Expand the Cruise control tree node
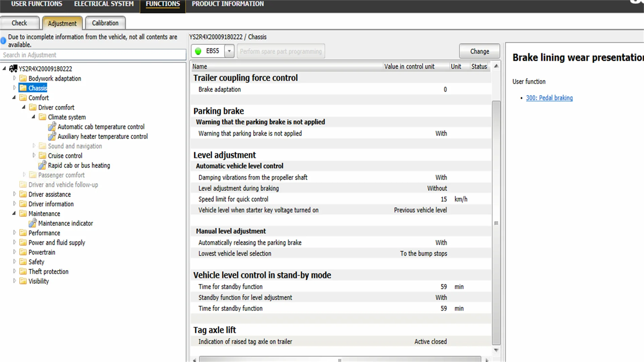 [x=34, y=156]
